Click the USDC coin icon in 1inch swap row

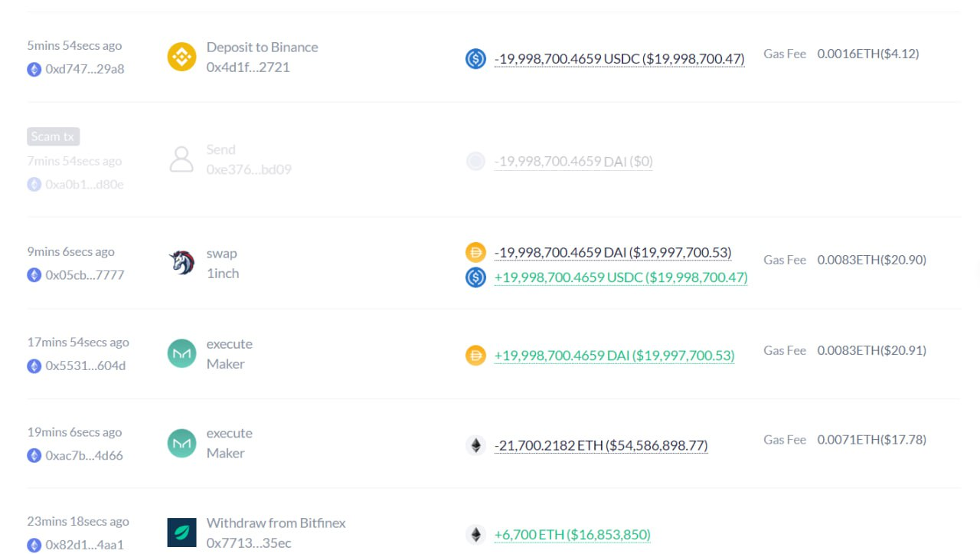click(475, 277)
